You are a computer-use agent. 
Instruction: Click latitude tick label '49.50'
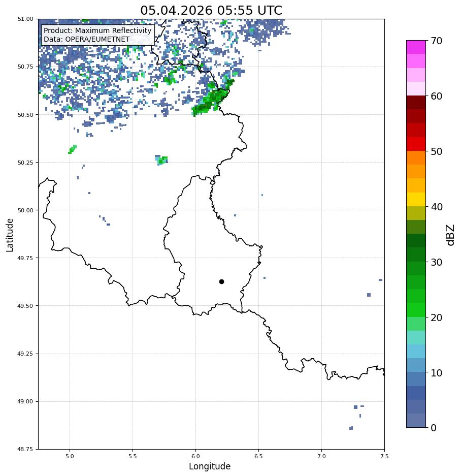25,306
